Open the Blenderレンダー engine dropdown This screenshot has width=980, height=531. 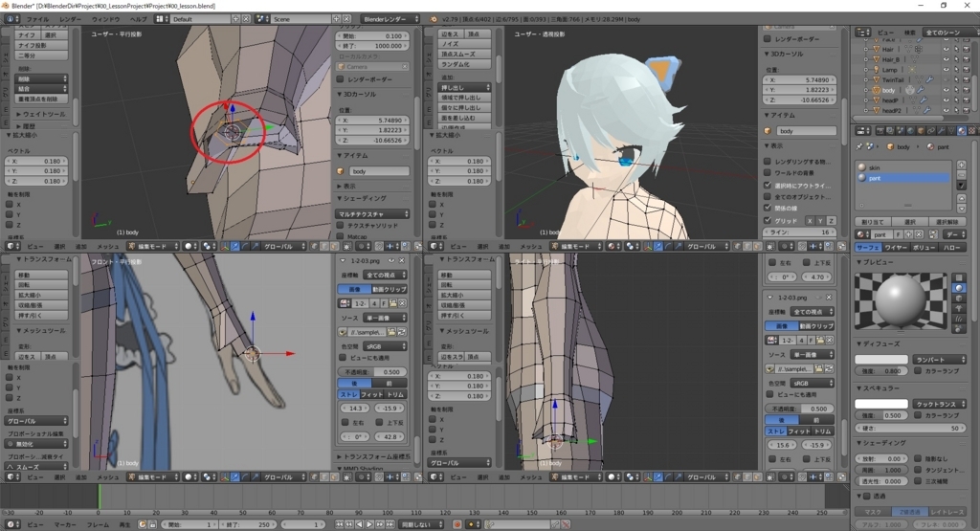[390, 19]
